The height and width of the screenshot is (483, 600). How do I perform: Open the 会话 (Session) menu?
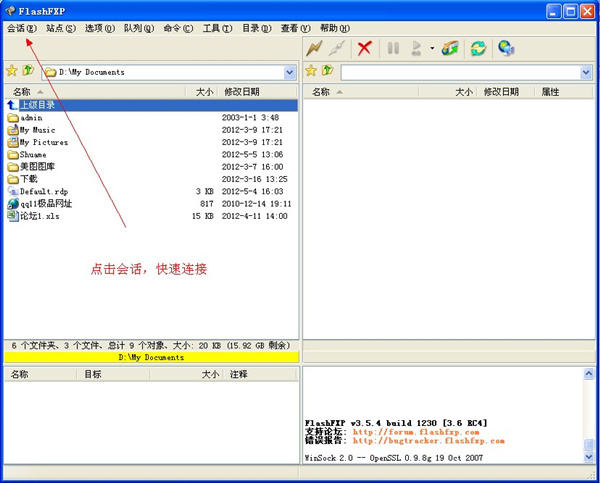pyautogui.click(x=21, y=28)
